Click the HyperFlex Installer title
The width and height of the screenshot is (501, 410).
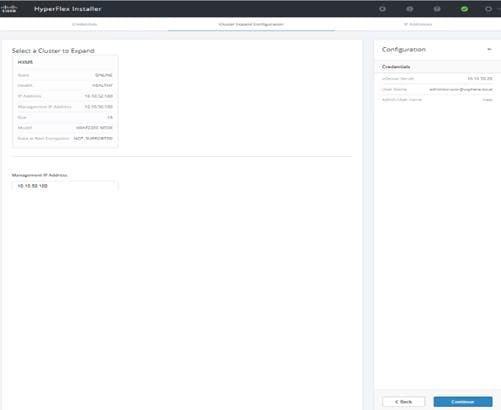[68, 9]
